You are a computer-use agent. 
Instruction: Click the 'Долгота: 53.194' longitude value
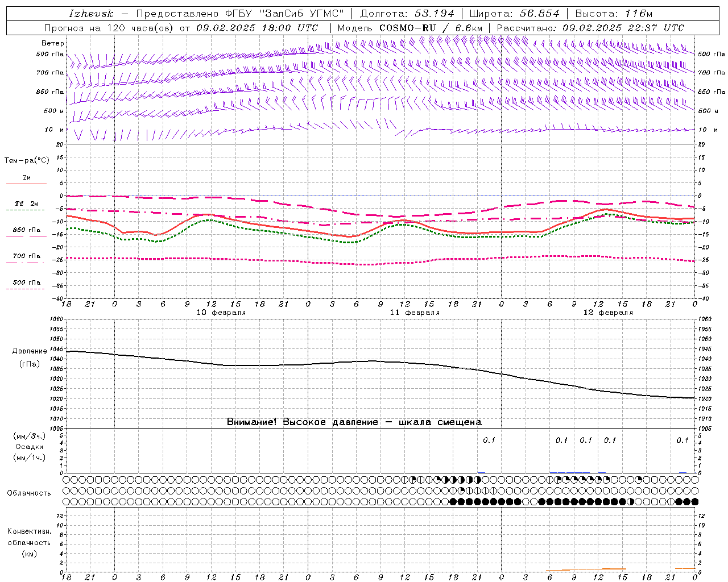click(x=407, y=14)
